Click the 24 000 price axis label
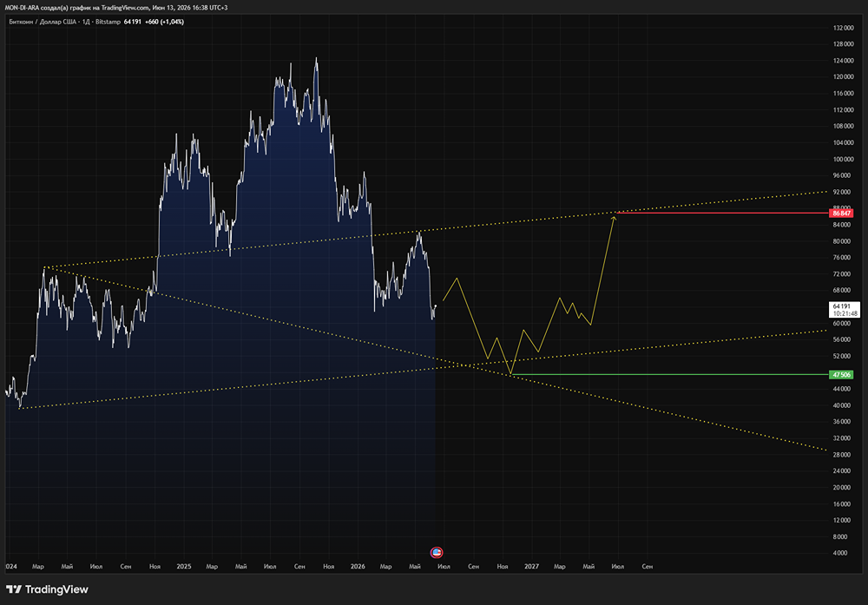This screenshot has height=605, width=868. click(841, 471)
